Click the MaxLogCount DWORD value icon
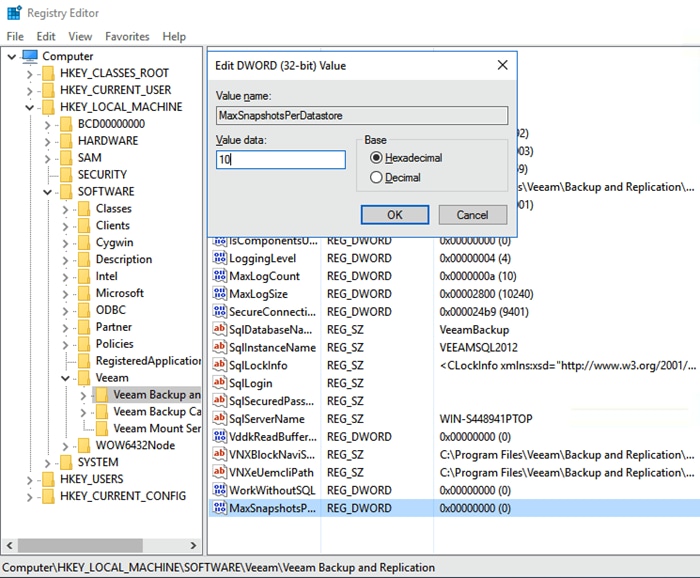The image size is (700, 578). click(x=220, y=276)
